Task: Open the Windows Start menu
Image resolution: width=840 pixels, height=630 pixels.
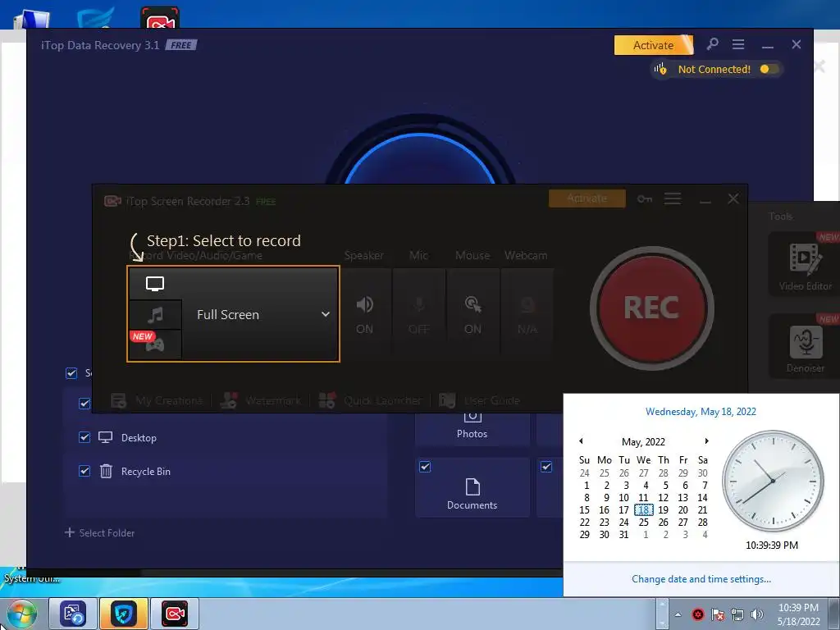Action: pos(21,614)
